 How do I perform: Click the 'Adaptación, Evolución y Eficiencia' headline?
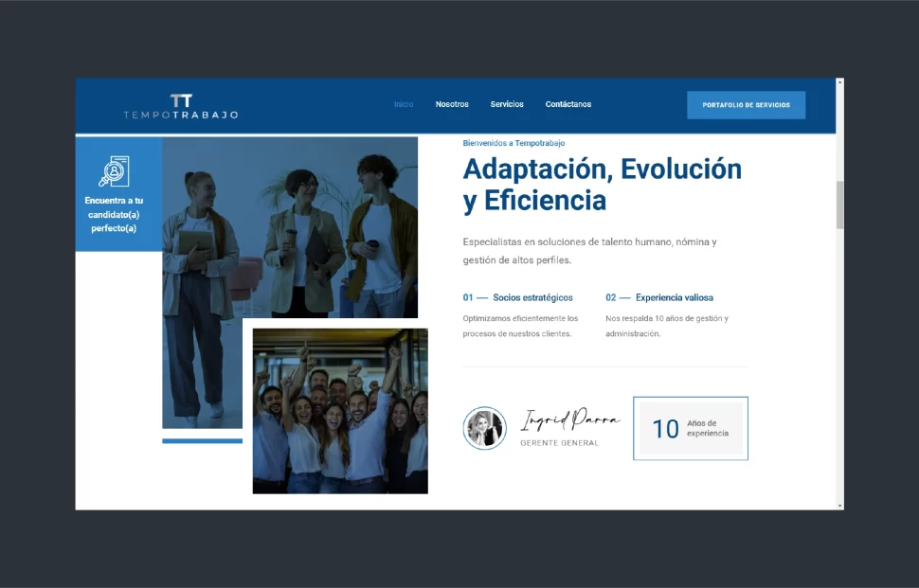[x=602, y=185]
